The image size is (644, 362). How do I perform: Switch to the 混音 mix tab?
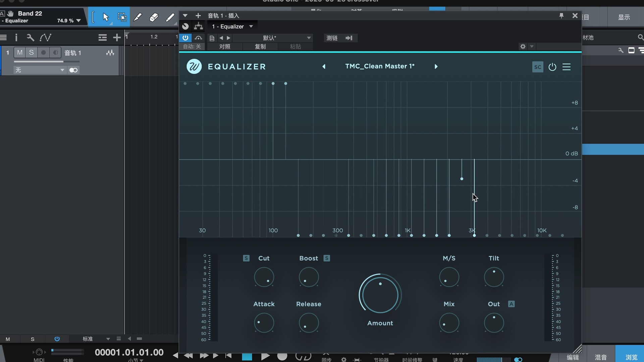[600, 357]
